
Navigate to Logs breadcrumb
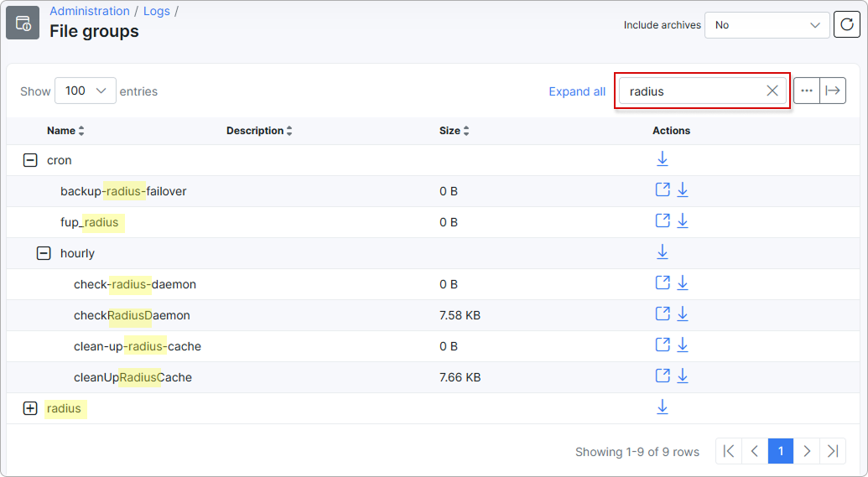(157, 11)
